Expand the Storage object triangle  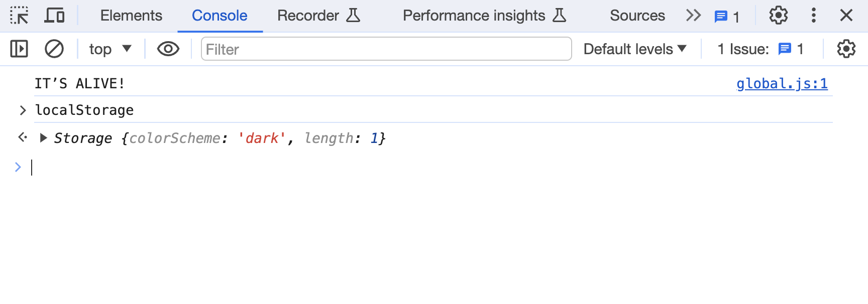(x=44, y=138)
